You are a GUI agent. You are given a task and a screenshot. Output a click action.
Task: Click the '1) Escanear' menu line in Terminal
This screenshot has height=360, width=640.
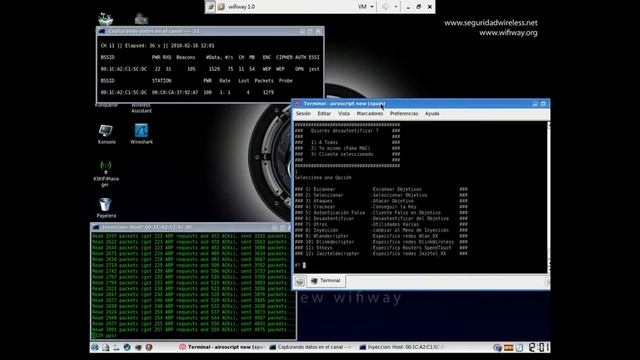(381, 189)
